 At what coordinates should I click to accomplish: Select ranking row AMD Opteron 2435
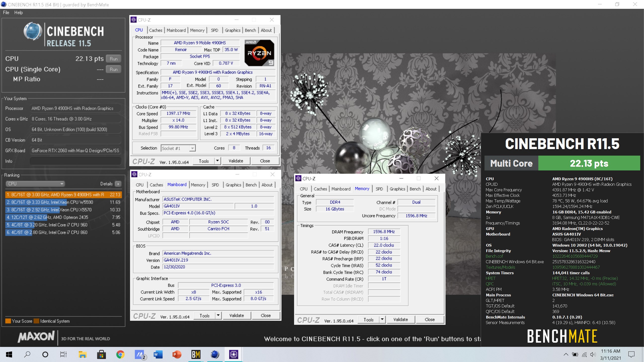tap(63, 217)
